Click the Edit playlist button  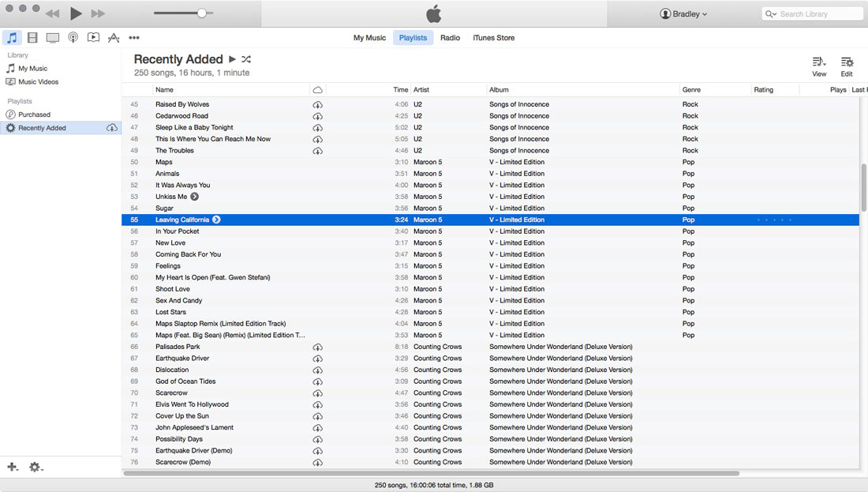[x=847, y=66]
